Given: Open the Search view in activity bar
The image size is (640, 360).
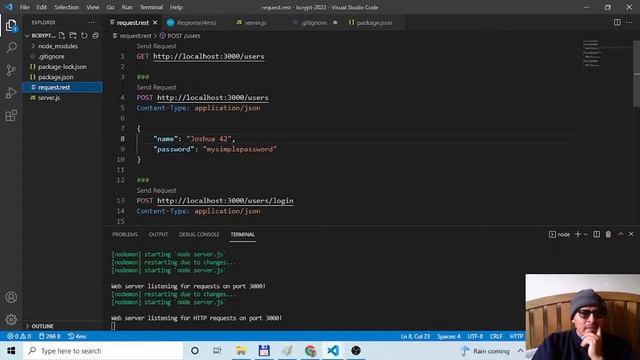Looking at the screenshot, I should tap(11, 48).
